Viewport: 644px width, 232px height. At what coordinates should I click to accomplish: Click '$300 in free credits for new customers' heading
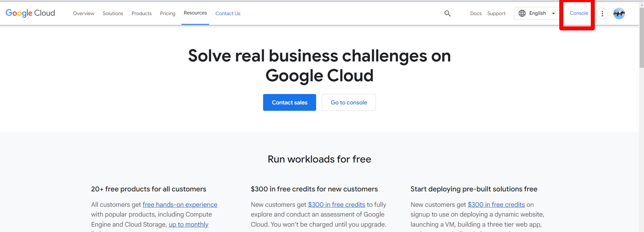pos(314,189)
